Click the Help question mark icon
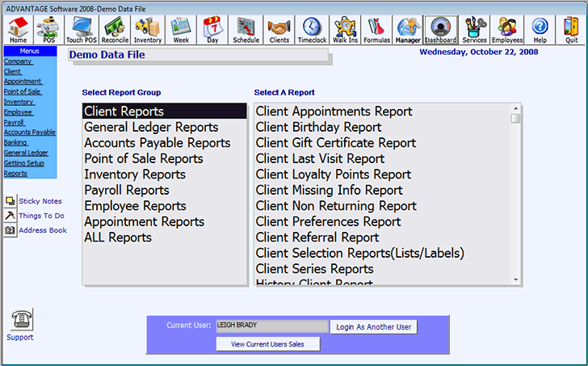Viewport: 588px width, 366px height. tap(540, 30)
